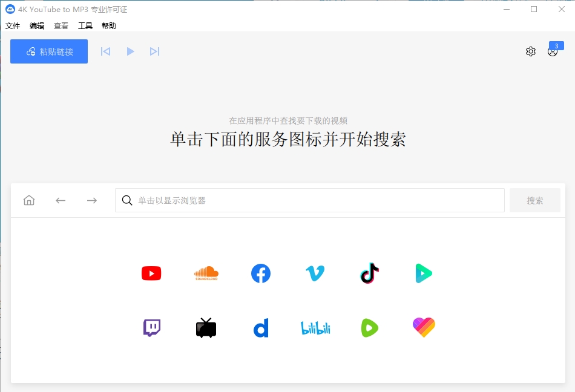Open the Twitch service icon
The height and width of the screenshot is (392, 575).
[x=151, y=328]
